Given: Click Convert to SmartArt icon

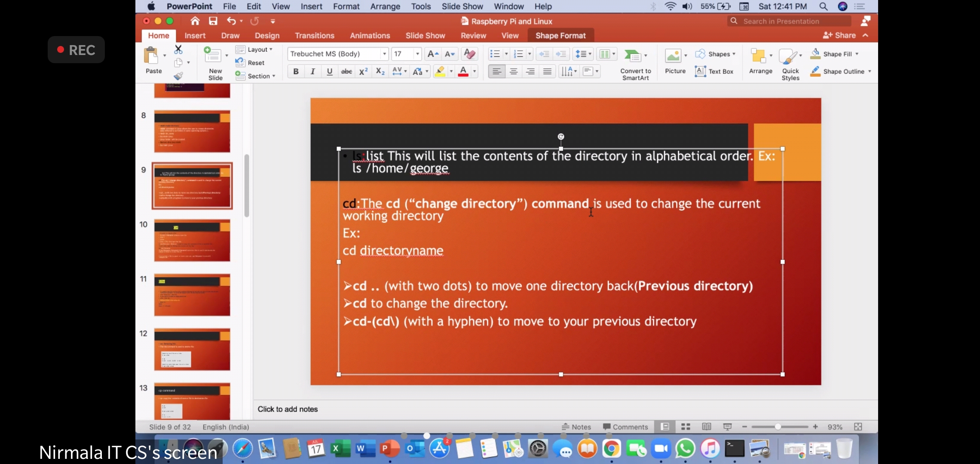Looking at the screenshot, I should coord(633,56).
